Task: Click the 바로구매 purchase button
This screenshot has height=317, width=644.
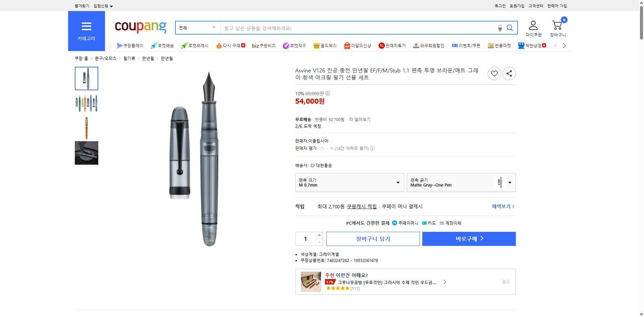Action: tap(469, 239)
